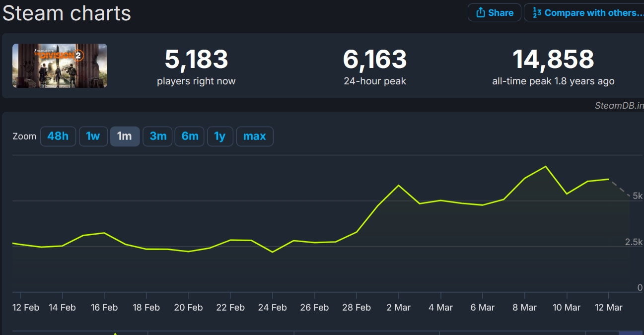Screen dimensions: 644x335
Task: Open Compare with others
Action: (x=584, y=12)
